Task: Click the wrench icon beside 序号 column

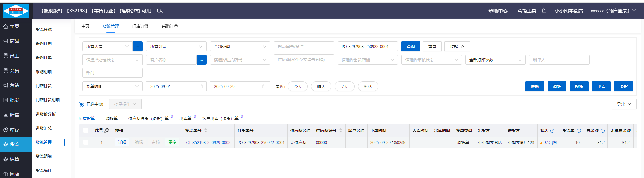Action: 107,130
